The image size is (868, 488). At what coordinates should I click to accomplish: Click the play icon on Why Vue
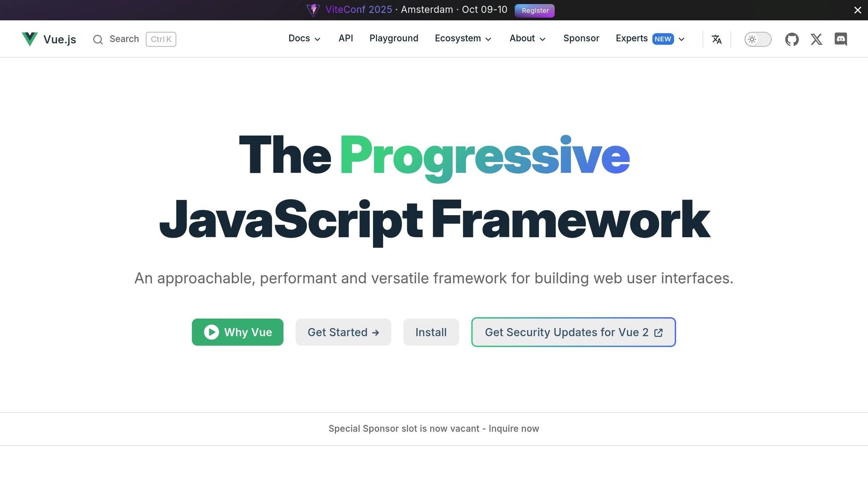[211, 332]
